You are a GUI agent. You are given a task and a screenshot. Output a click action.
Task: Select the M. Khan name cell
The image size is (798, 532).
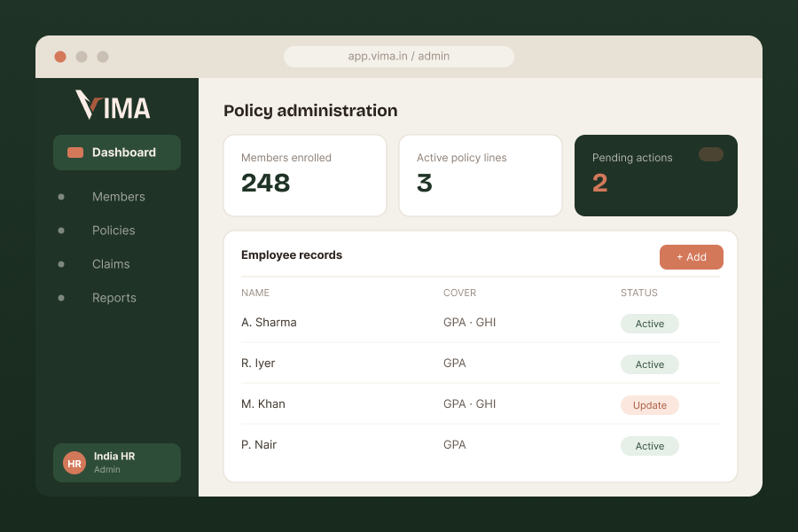click(x=263, y=403)
